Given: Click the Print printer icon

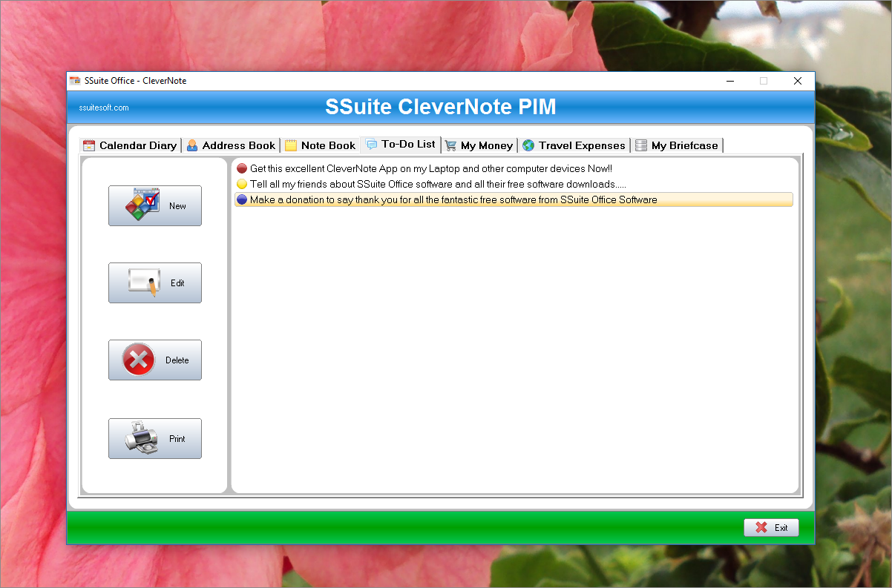Looking at the screenshot, I should (141, 438).
